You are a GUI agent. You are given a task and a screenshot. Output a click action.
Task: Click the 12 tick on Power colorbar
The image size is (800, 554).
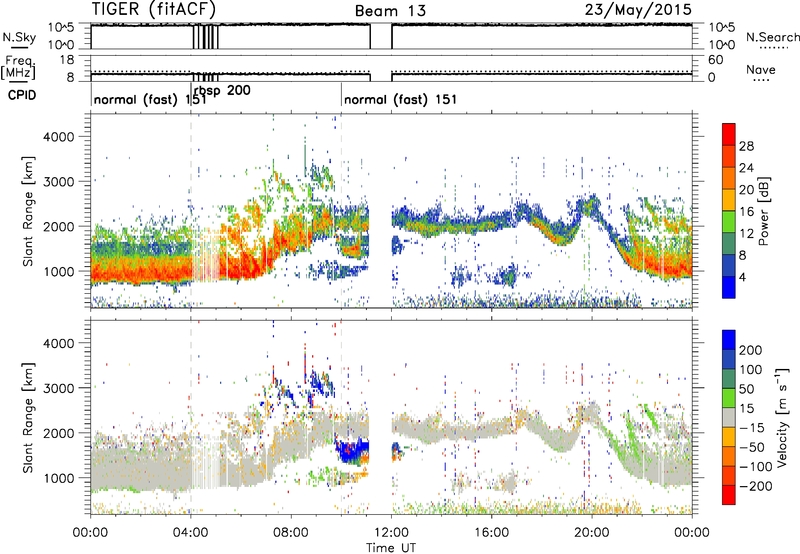(746, 233)
